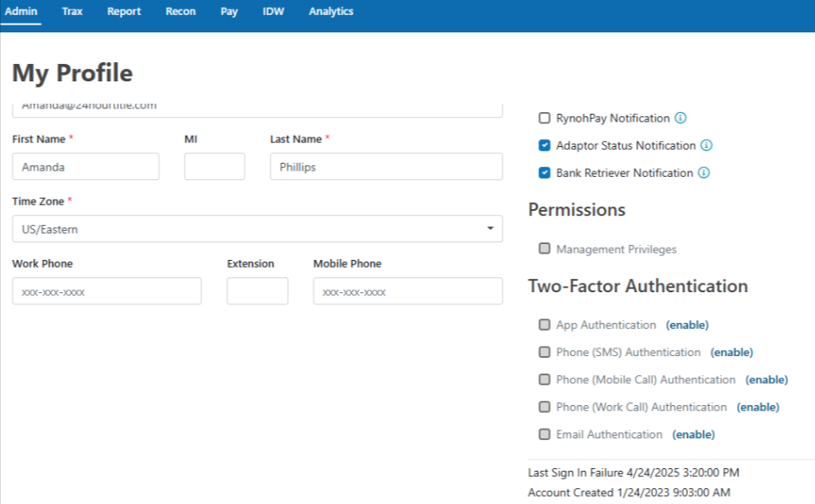815x504 pixels.
Task: Click enable for Phone (SMS) Authentication
Action: 732,353
